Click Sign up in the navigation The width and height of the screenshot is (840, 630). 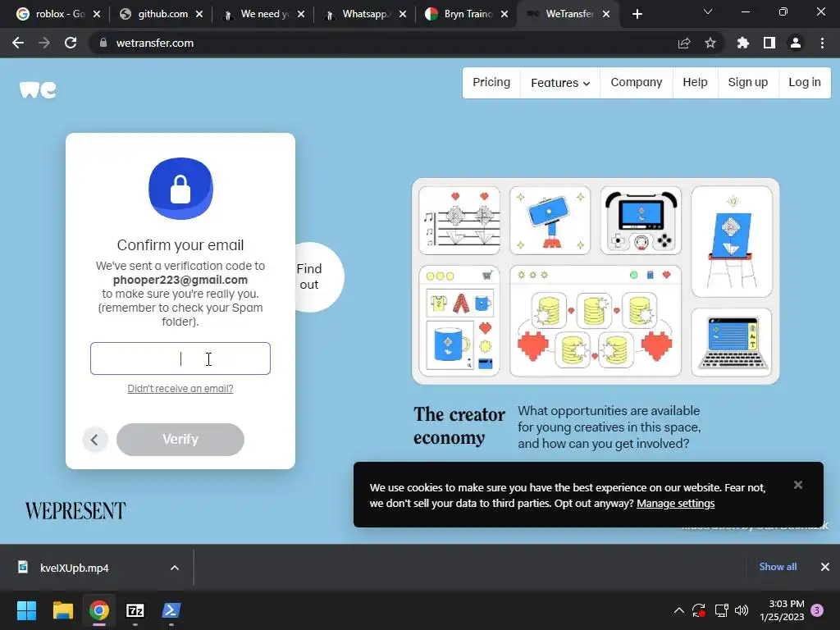[x=748, y=83]
